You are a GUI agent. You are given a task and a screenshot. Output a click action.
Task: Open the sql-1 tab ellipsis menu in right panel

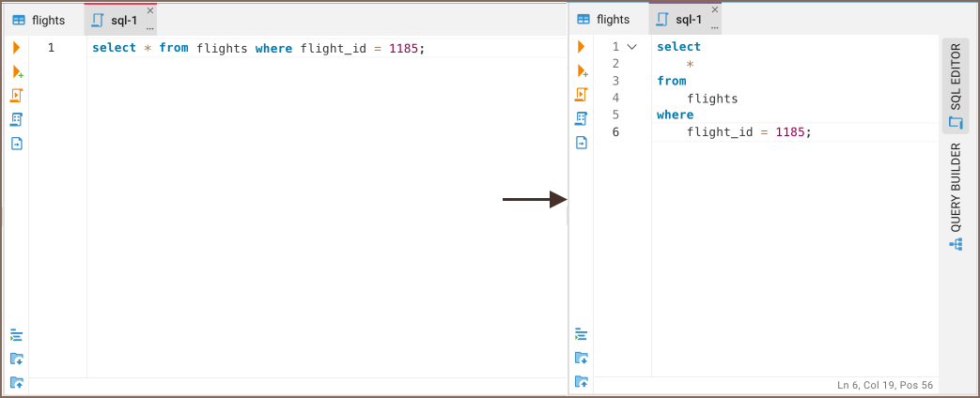[x=715, y=28]
